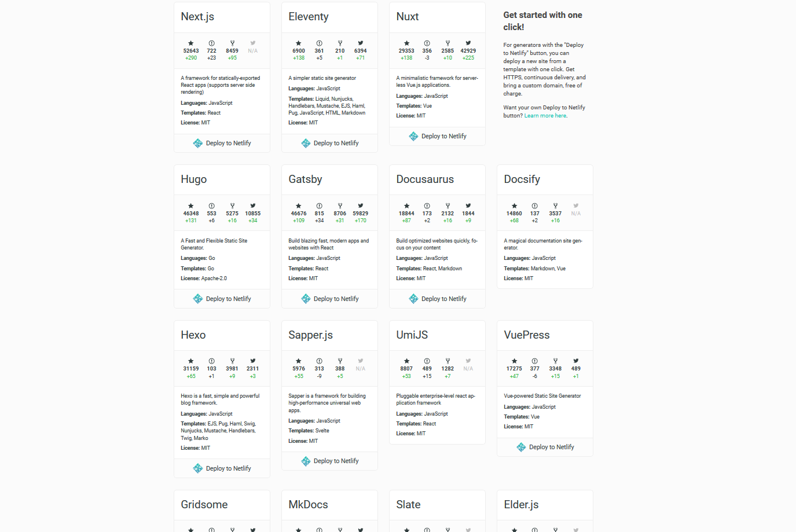Open the Nuxt generator title
The width and height of the screenshot is (796, 532).
408,17
